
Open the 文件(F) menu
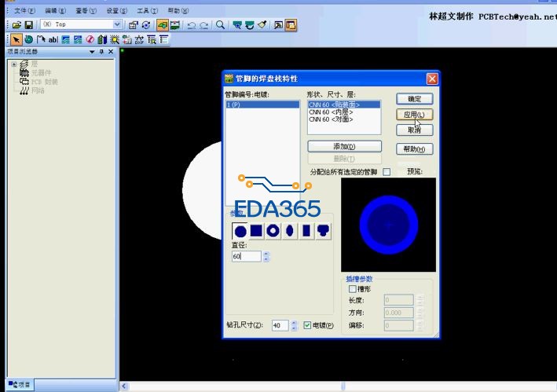(24, 11)
